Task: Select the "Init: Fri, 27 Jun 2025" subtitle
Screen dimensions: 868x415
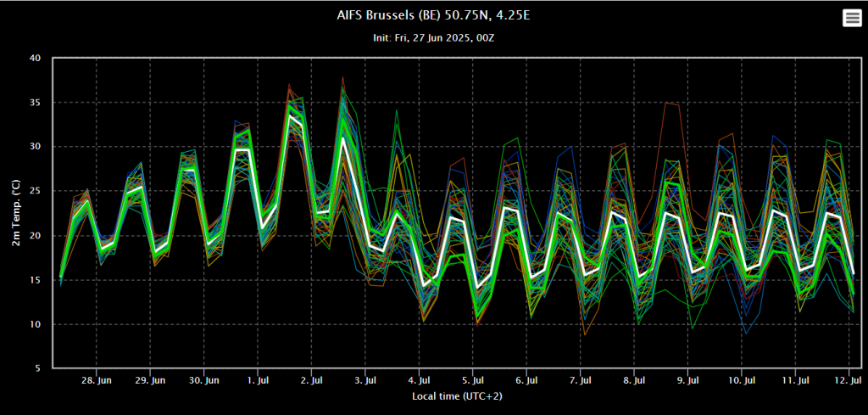Action: click(x=434, y=38)
